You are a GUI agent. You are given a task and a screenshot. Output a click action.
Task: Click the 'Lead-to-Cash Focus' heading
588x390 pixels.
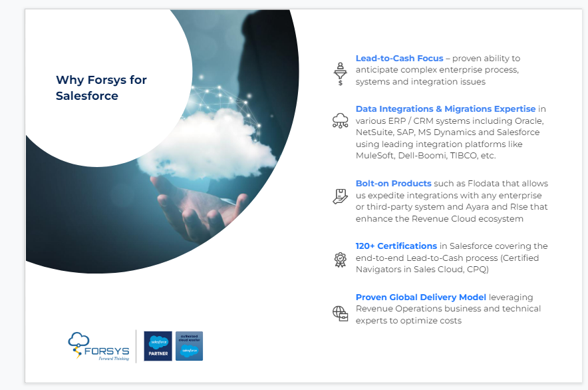(x=399, y=58)
